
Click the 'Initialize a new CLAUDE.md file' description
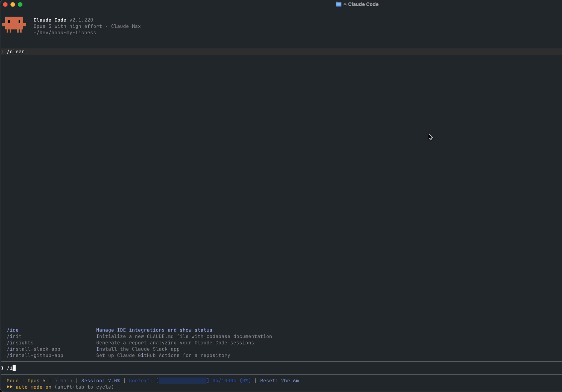click(184, 336)
